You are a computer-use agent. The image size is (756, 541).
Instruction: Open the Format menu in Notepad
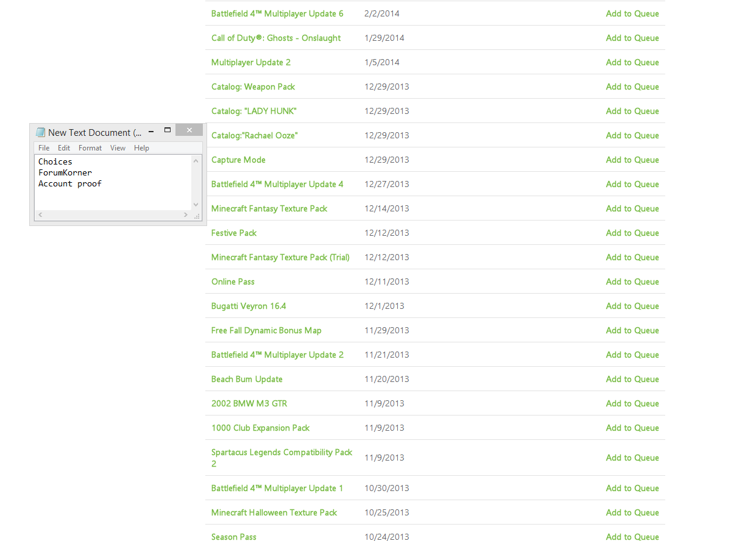(x=90, y=148)
